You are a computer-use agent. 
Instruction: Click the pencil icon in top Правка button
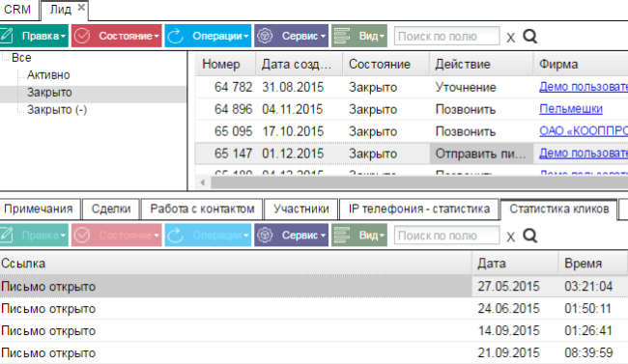pos(7,36)
